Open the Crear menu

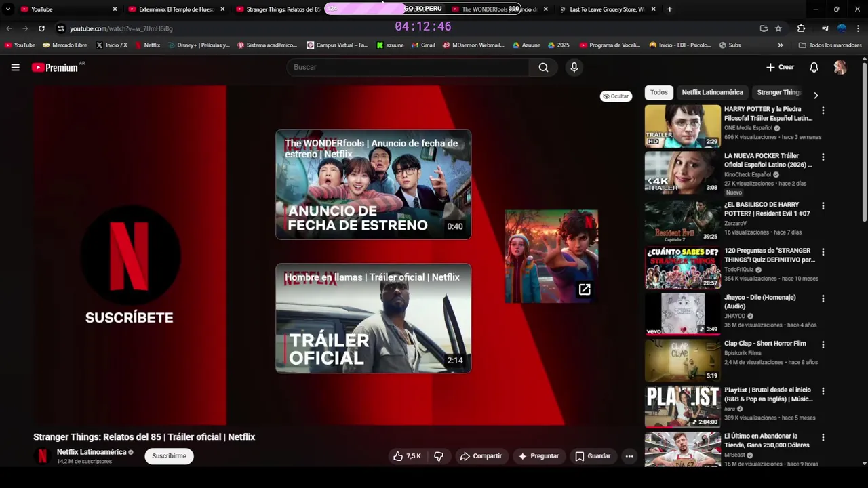tap(780, 67)
